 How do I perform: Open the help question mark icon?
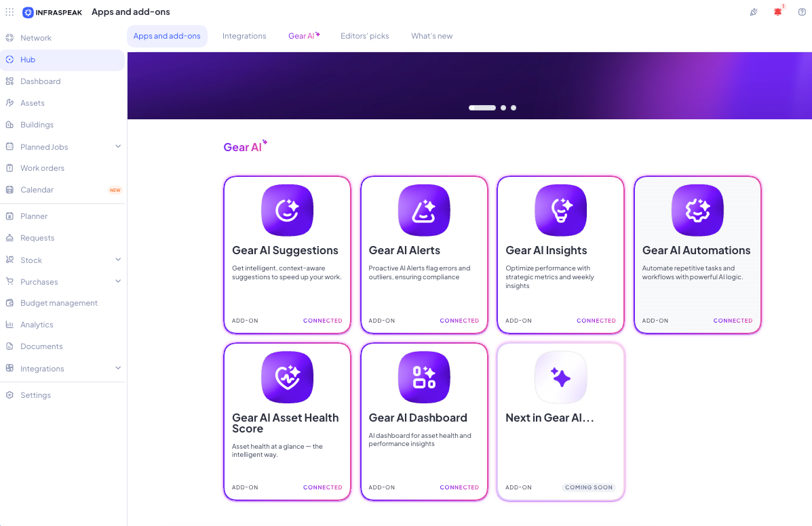(x=802, y=12)
